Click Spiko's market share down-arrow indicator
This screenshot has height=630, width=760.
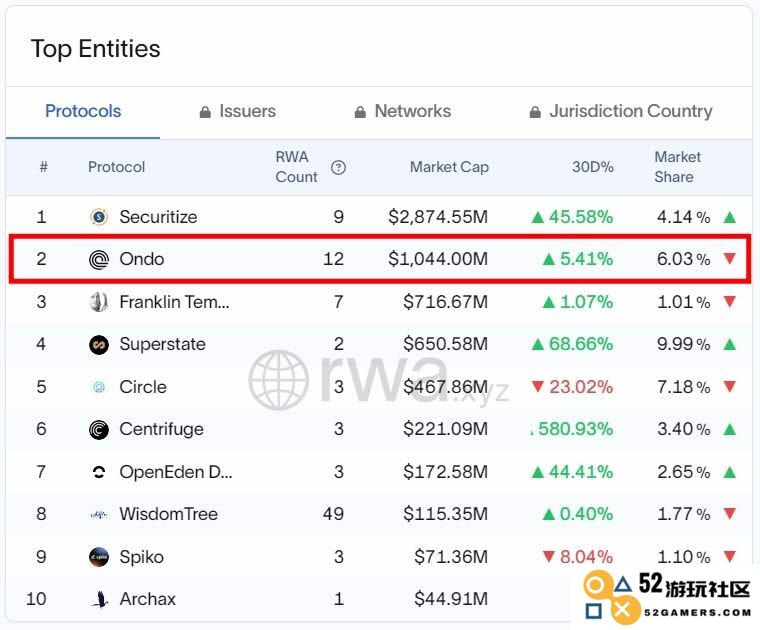pos(729,556)
